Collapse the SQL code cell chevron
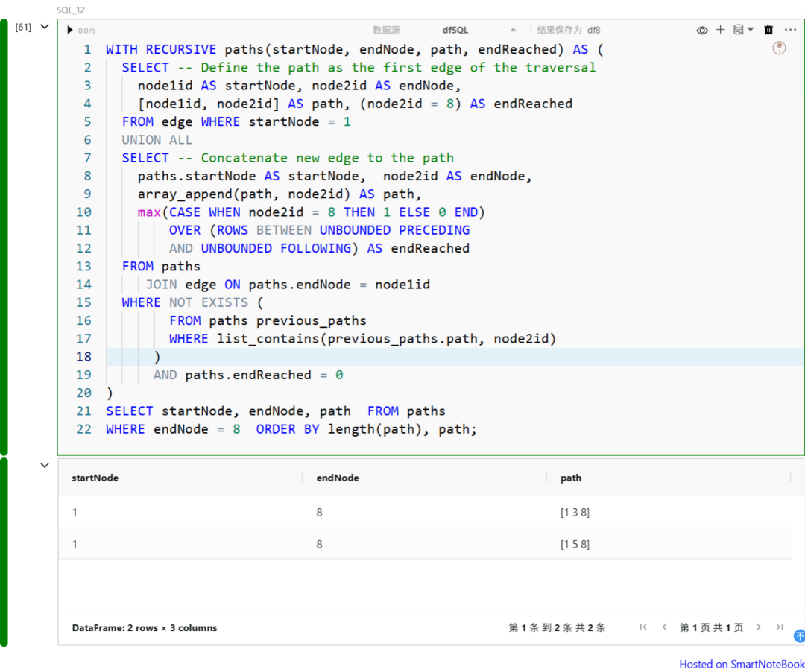 pos(45,27)
